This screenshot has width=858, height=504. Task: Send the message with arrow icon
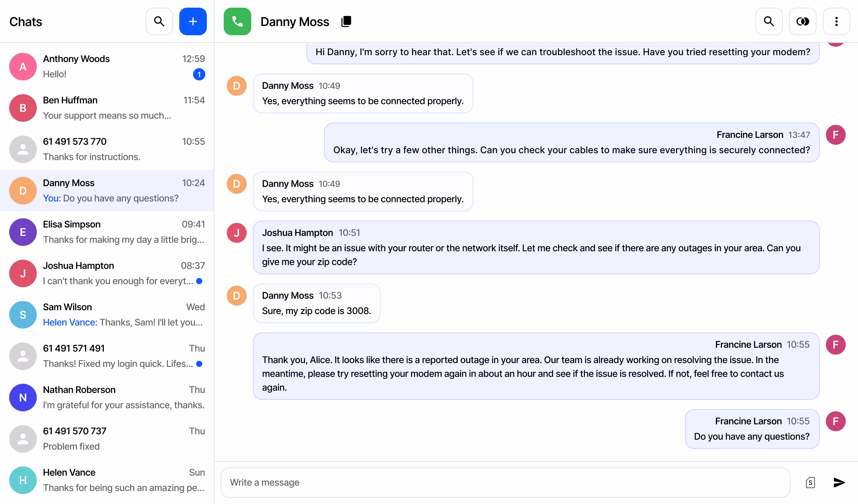[x=839, y=483]
